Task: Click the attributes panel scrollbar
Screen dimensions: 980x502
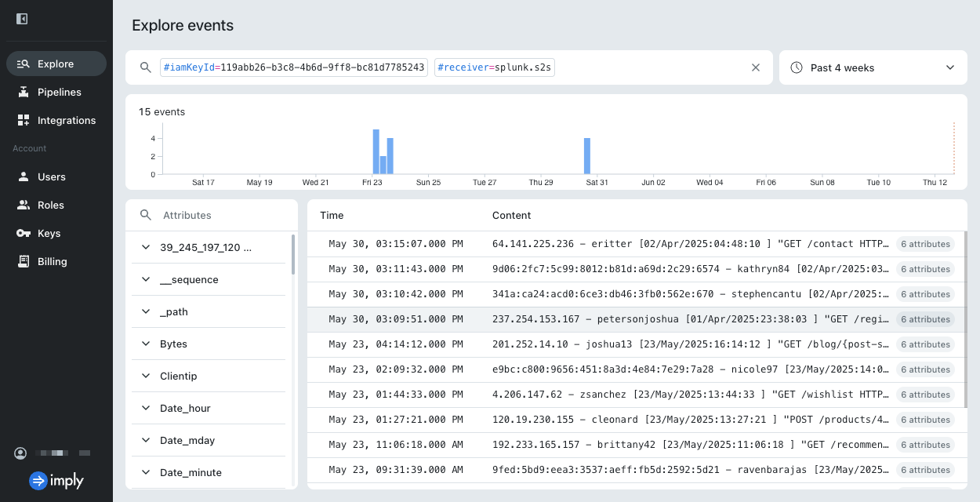Action: click(294, 254)
